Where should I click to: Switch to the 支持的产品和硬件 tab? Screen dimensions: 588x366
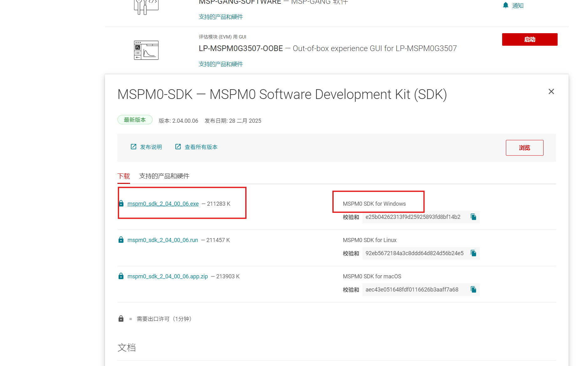tap(164, 176)
